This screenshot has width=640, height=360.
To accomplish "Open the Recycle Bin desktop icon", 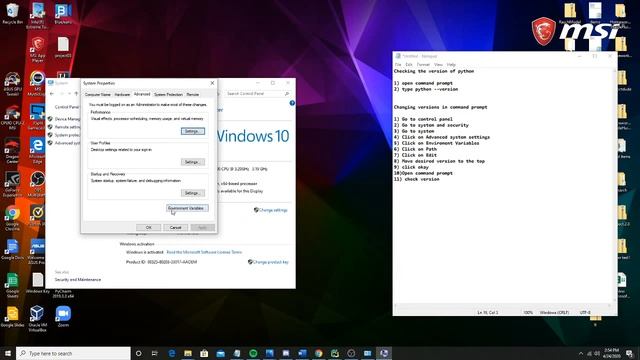I will pyautogui.click(x=12, y=13).
